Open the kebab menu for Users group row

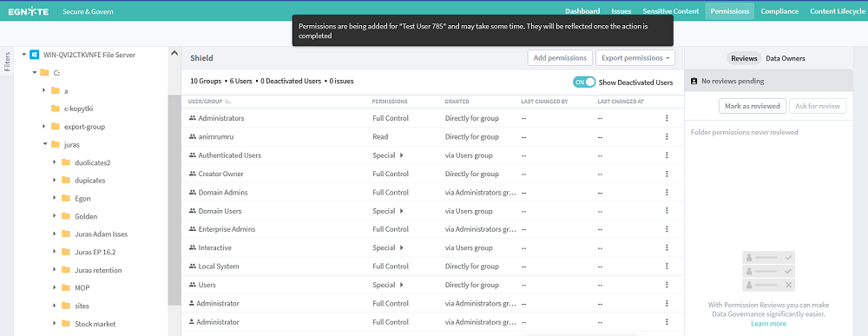667,285
